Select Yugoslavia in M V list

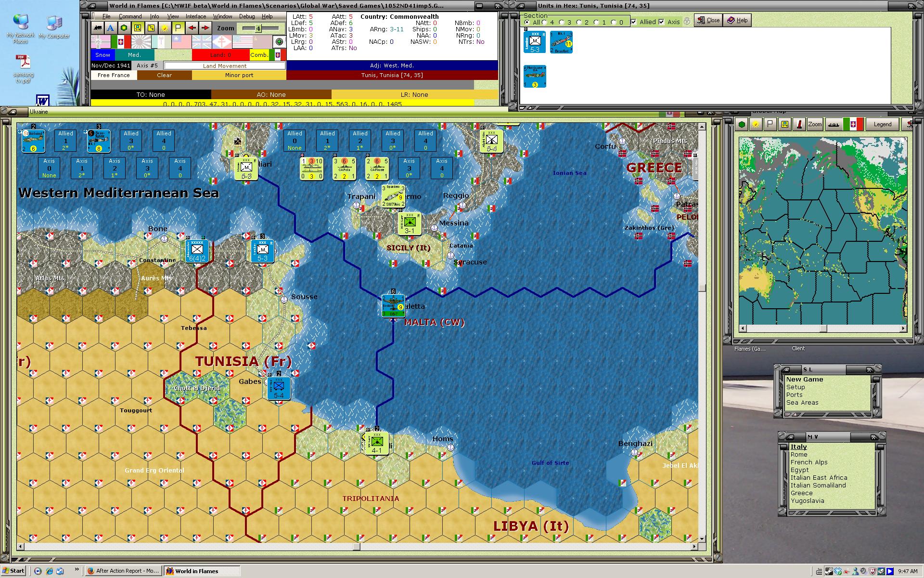(x=807, y=501)
